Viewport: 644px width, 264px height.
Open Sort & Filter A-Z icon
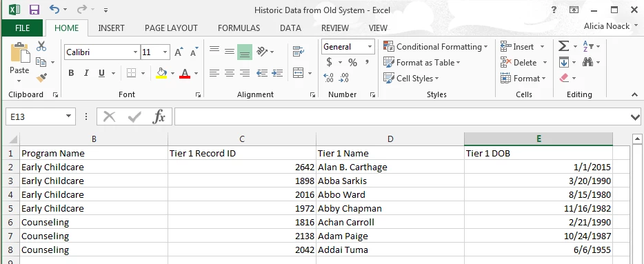click(x=588, y=46)
